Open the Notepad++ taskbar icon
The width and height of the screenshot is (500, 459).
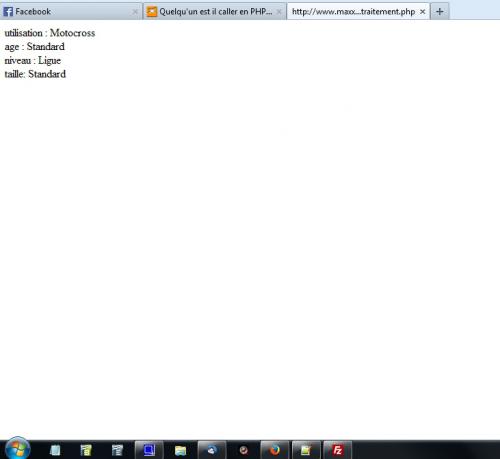pos(306,450)
